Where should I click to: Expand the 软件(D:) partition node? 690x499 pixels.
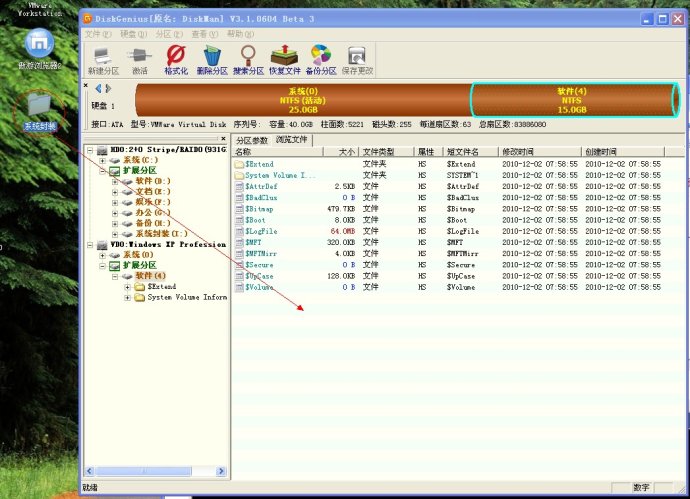click(115, 181)
